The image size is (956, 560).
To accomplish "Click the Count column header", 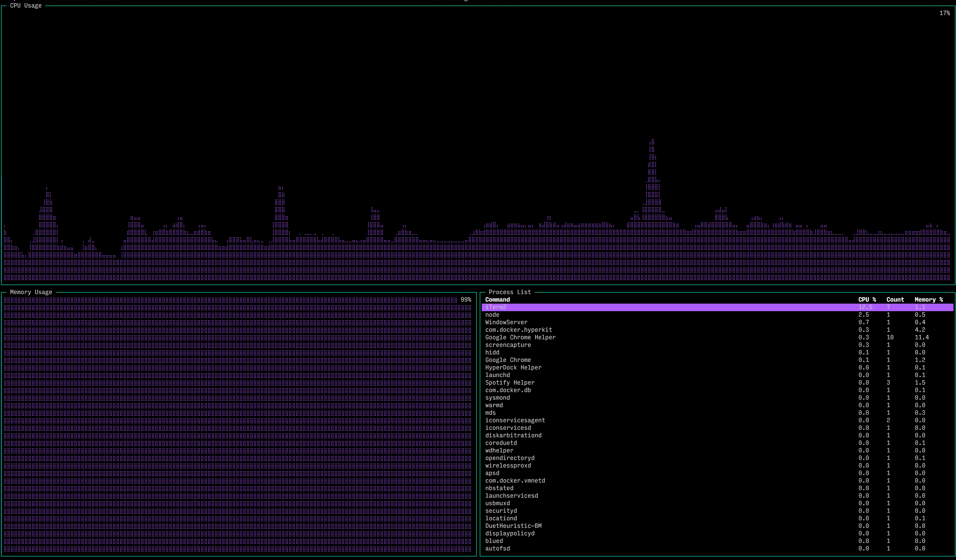I will pos(895,300).
